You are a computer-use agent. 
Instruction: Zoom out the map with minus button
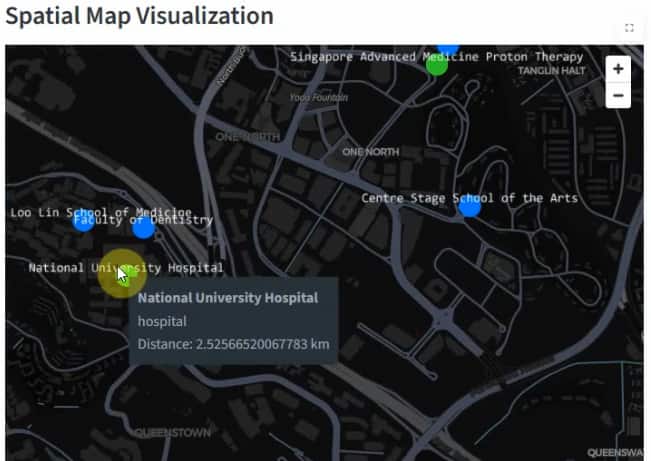tap(618, 96)
